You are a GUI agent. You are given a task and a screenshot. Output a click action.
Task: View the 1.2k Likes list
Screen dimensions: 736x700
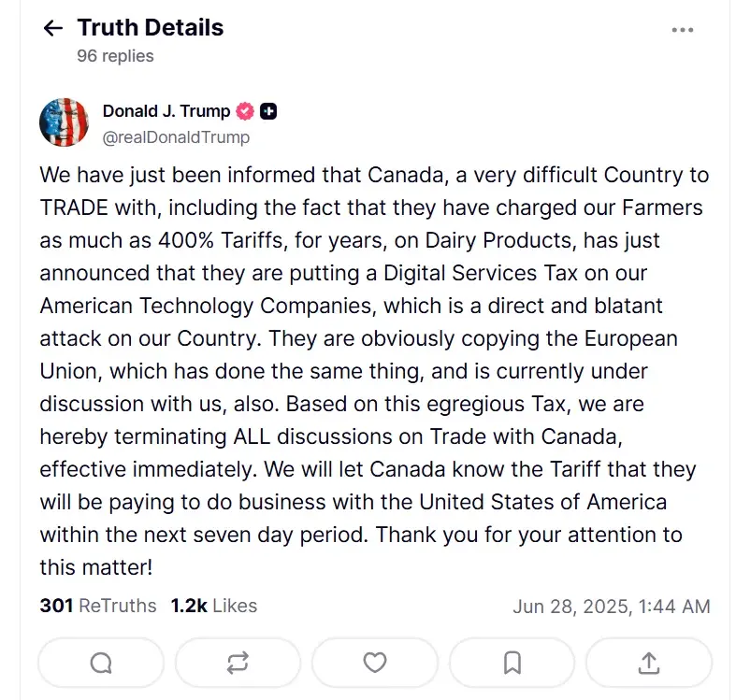(x=214, y=606)
